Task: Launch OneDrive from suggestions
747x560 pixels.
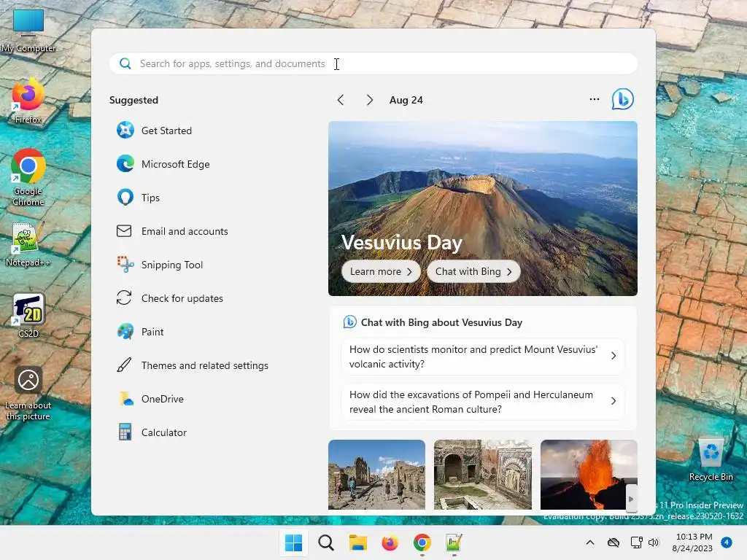Action: [x=150, y=399]
